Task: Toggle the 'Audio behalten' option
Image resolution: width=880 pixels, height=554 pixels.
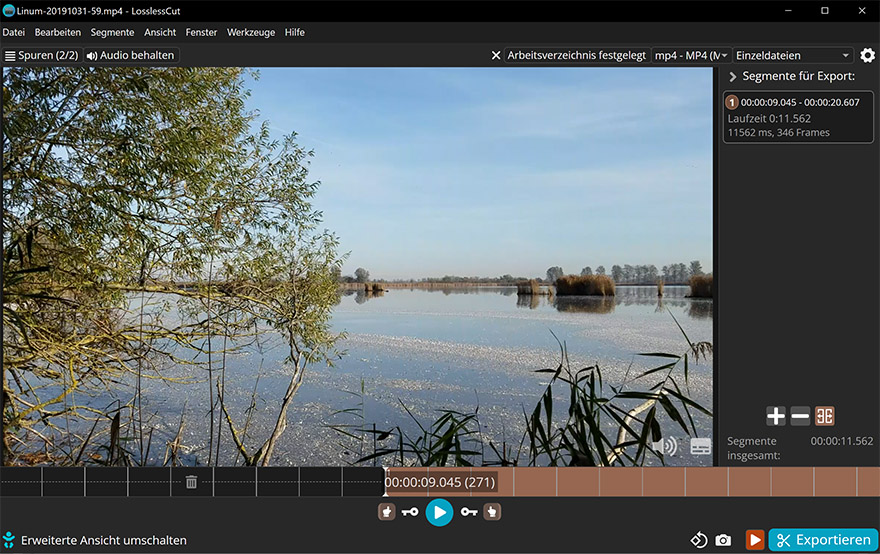Action: [131, 56]
